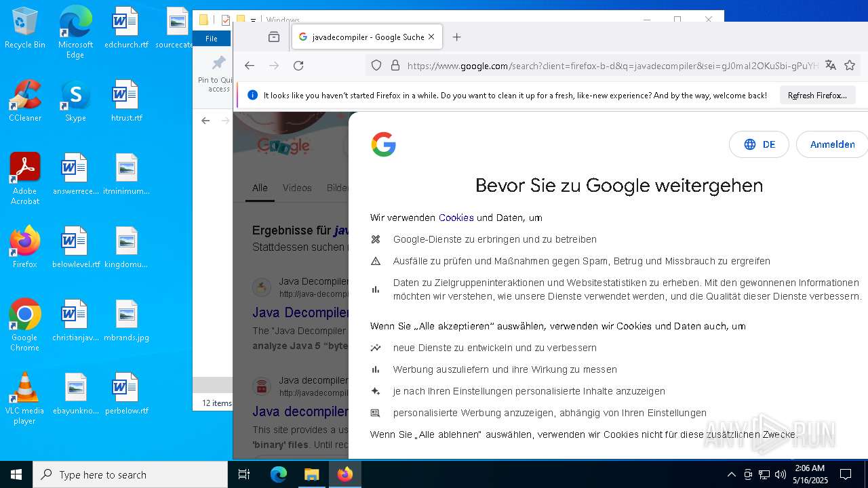Open File Explorer from taskbar

point(311,474)
